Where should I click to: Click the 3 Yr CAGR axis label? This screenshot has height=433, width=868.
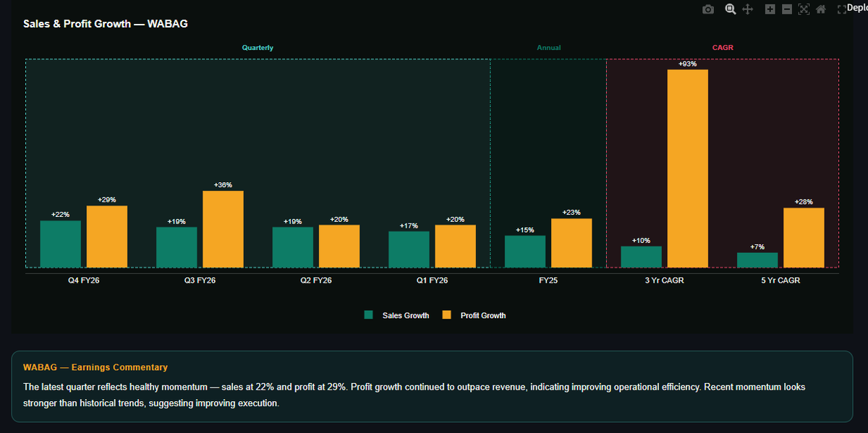(664, 280)
